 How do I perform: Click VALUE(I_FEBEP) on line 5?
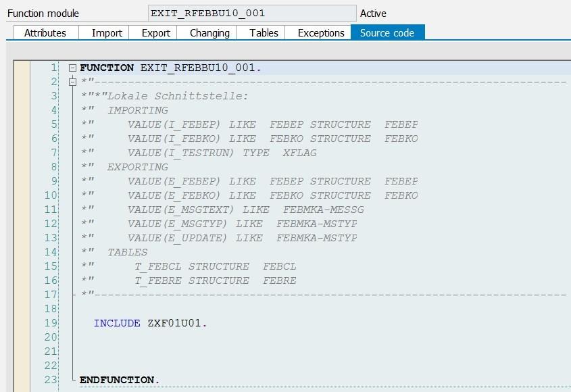coord(174,124)
